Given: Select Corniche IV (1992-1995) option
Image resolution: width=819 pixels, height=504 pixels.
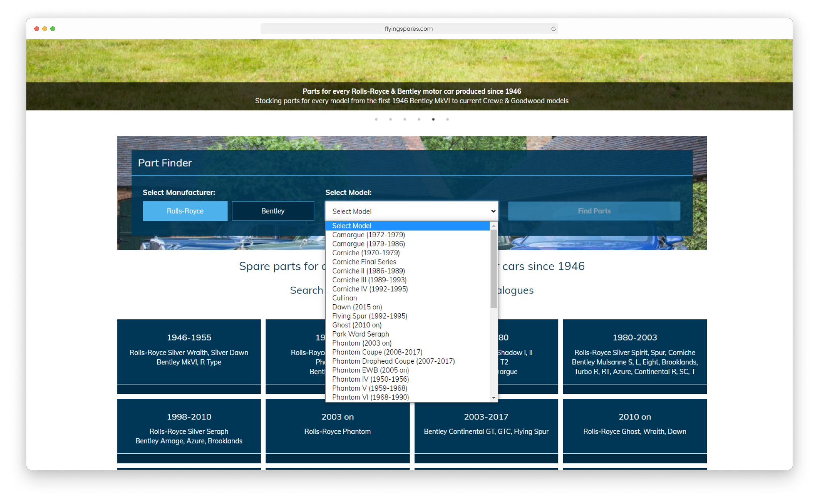Looking at the screenshot, I should [408, 289].
